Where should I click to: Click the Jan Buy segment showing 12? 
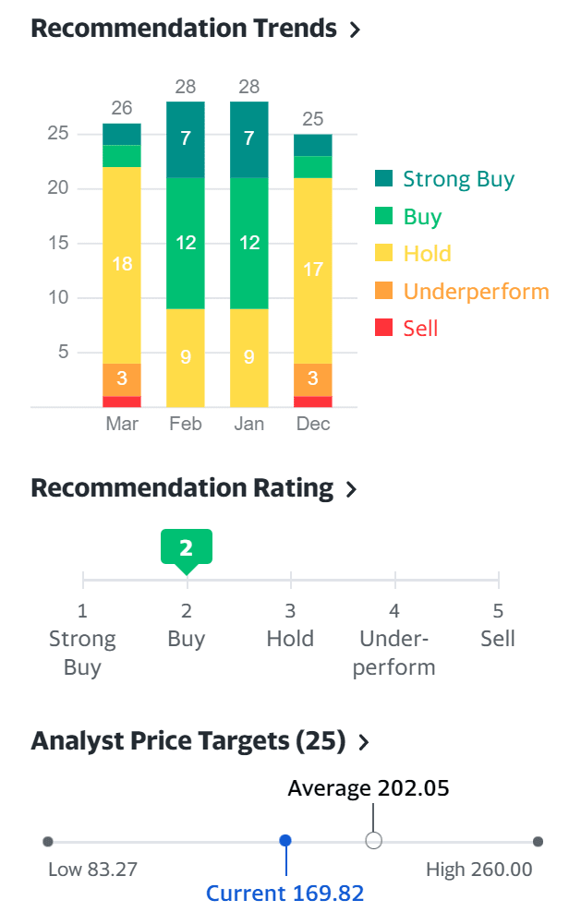point(248,243)
